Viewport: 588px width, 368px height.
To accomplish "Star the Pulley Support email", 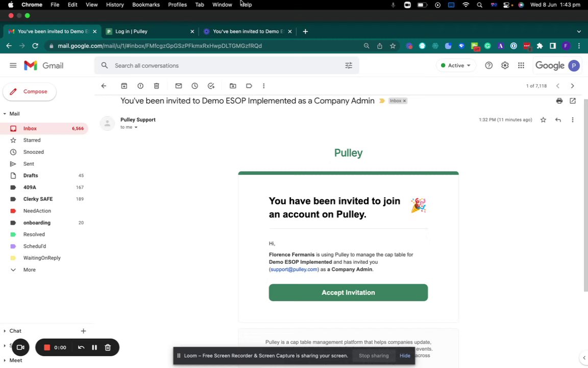I will (x=543, y=120).
